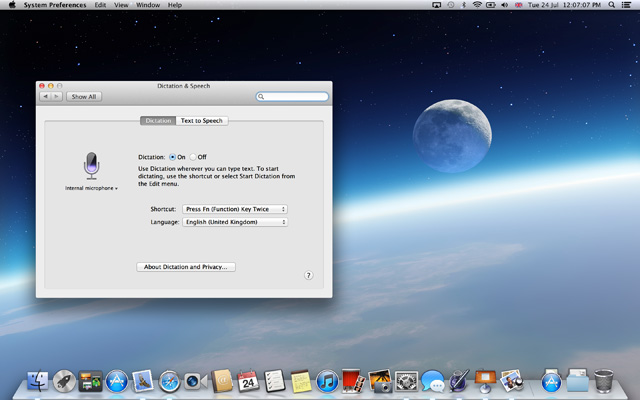Expand the Internal microphone source menu
This screenshot has width=640, height=400.
[x=91, y=188]
